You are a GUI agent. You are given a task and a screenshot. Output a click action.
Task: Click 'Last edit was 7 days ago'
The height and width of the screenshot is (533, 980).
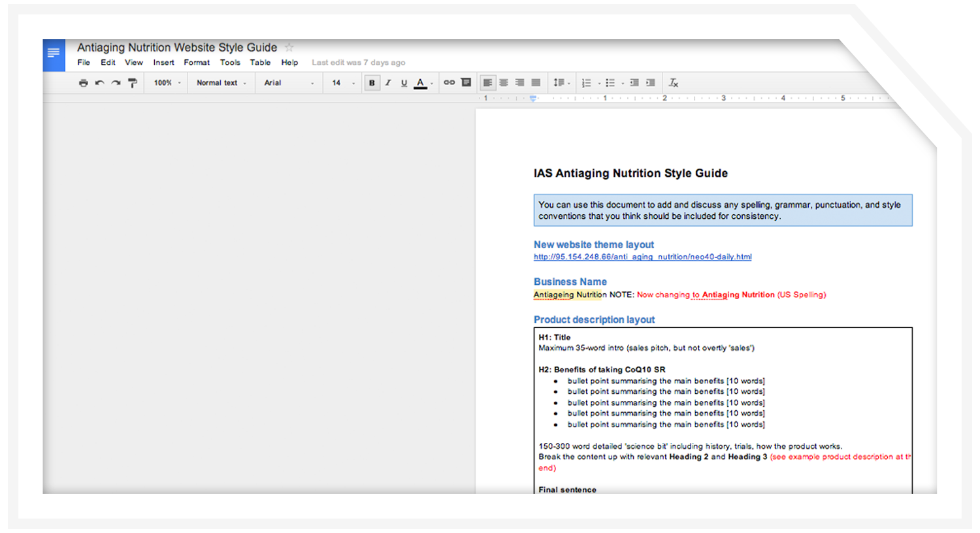358,63
